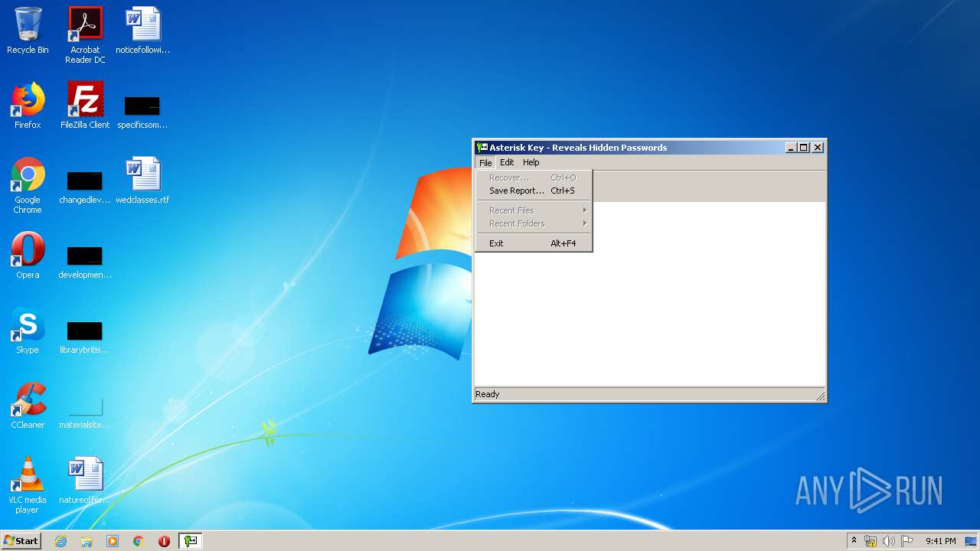
Task: Minimize the Asterisk Key window
Action: pos(791,148)
